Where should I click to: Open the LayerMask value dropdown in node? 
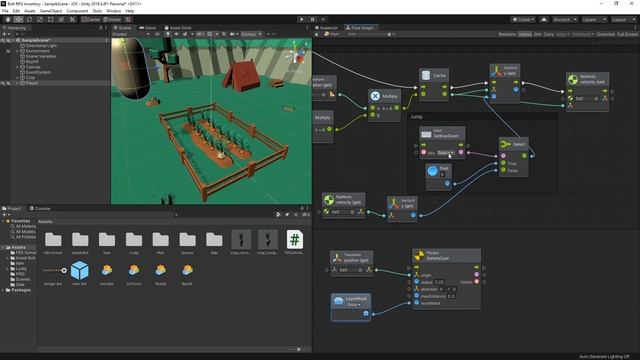(353, 305)
